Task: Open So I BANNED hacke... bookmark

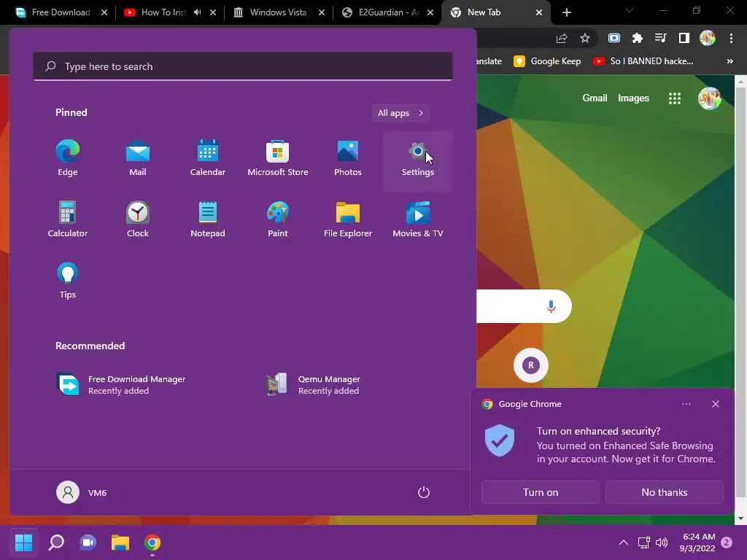Action: click(643, 61)
